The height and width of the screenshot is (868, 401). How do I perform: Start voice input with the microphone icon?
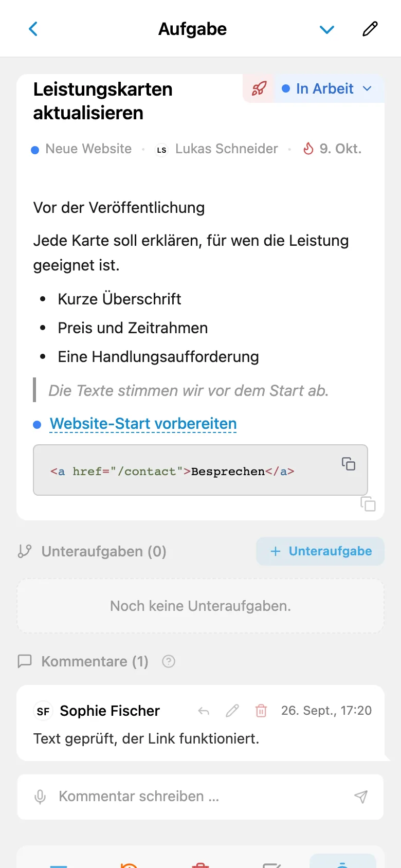pos(40,797)
